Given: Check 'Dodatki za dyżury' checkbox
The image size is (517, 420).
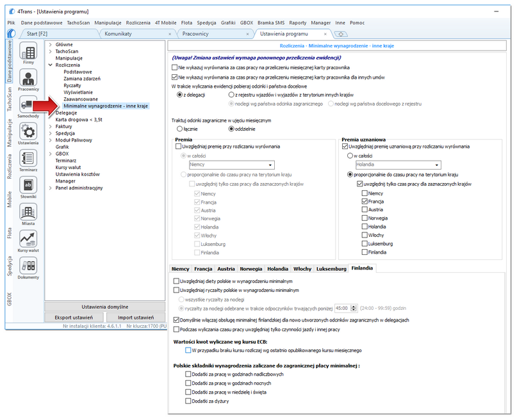Looking at the screenshot, I should point(188,401).
